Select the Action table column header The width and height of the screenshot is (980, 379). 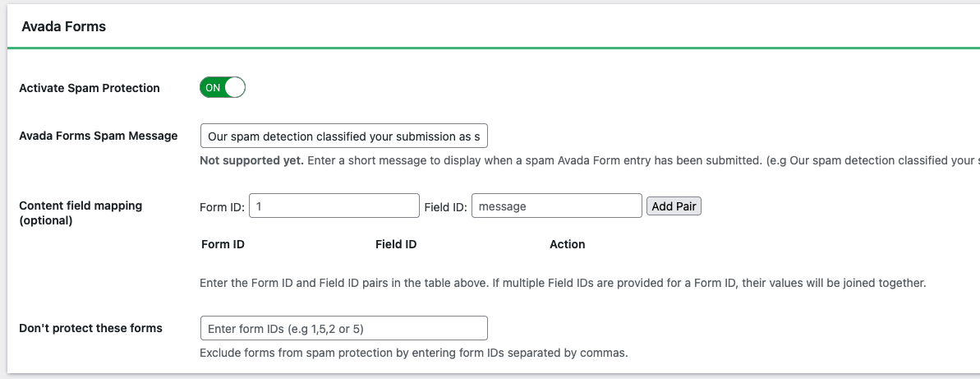coord(568,244)
